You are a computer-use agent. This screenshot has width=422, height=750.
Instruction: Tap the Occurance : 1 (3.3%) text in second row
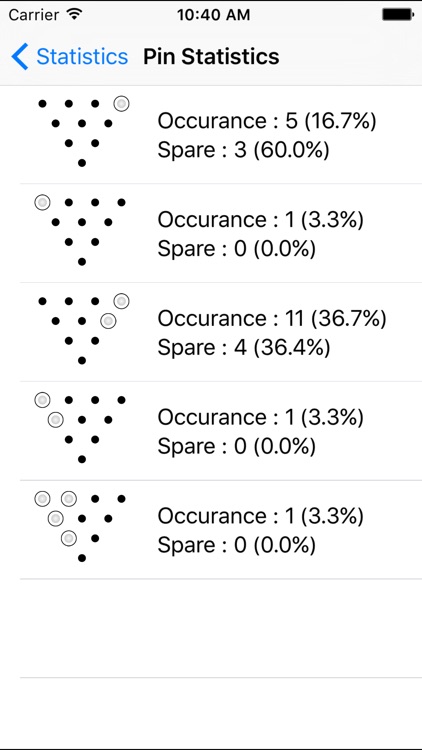click(261, 220)
